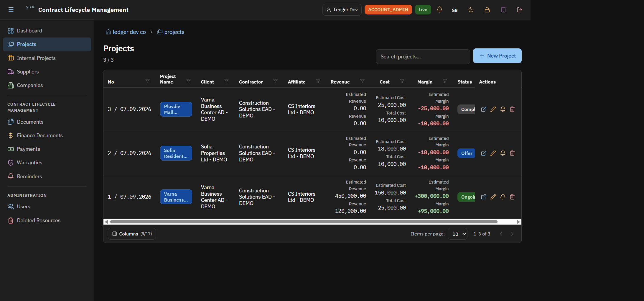The width and height of the screenshot is (644, 301).
Task: Open Deleted Resources in the sidebar
Action: click(47, 220)
